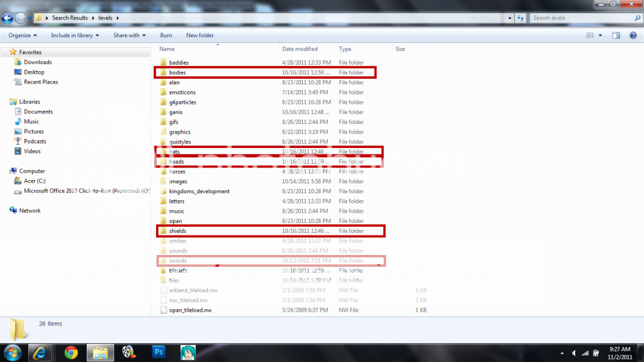Sort by the Name column header

coord(167,48)
